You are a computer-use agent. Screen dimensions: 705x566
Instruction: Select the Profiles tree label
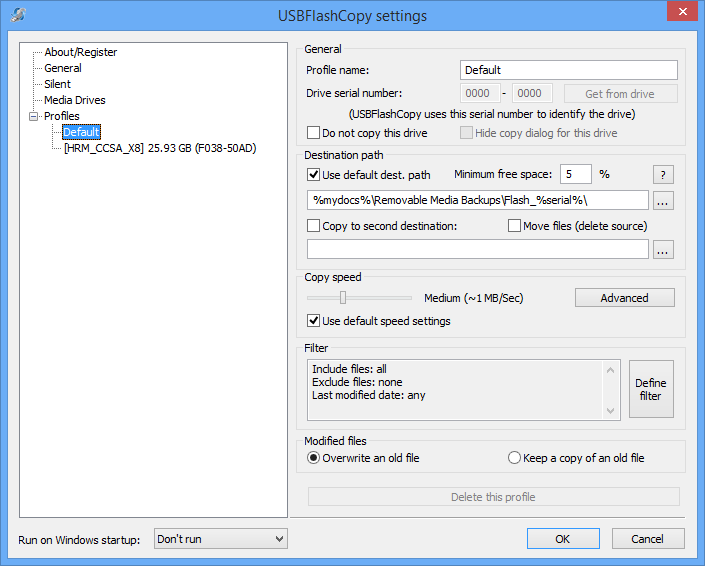(62, 116)
